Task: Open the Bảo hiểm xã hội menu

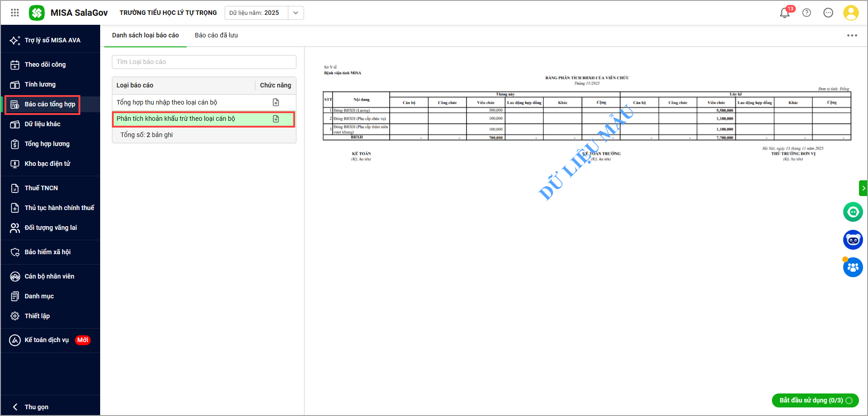Action: [47, 252]
